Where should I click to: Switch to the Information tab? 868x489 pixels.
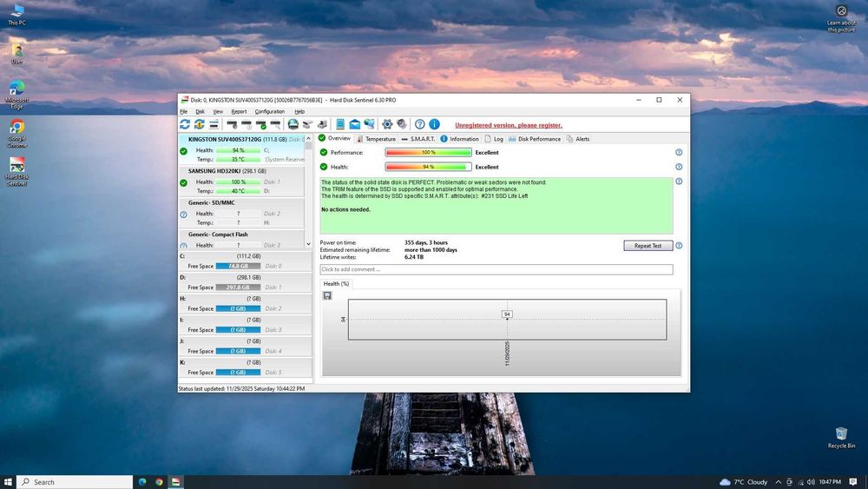(x=459, y=139)
